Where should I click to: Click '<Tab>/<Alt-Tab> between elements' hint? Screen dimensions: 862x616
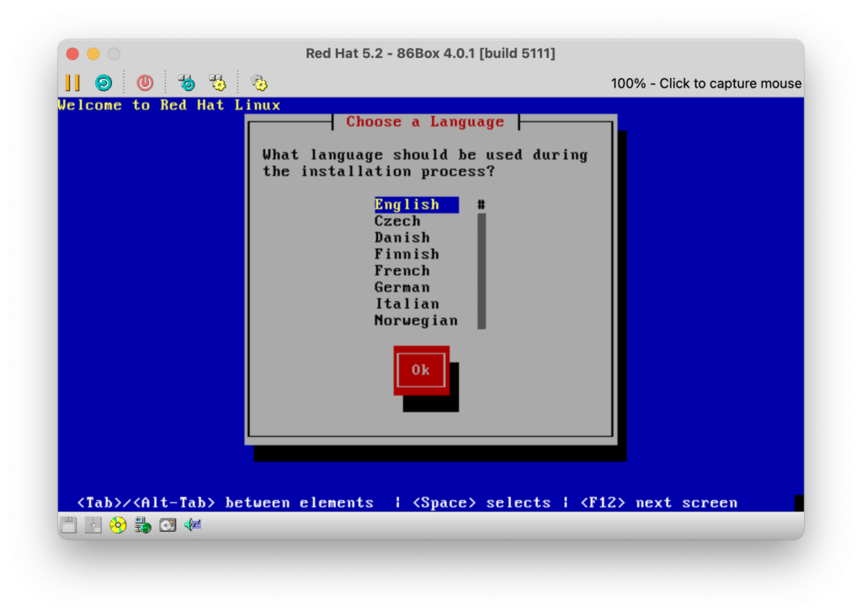tap(225, 502)
